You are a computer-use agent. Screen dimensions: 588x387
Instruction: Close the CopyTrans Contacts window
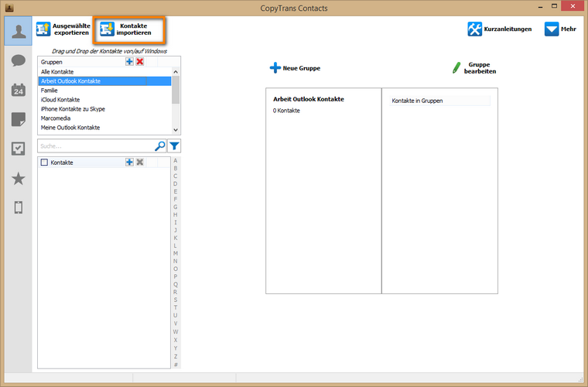[x=573, y=6]
